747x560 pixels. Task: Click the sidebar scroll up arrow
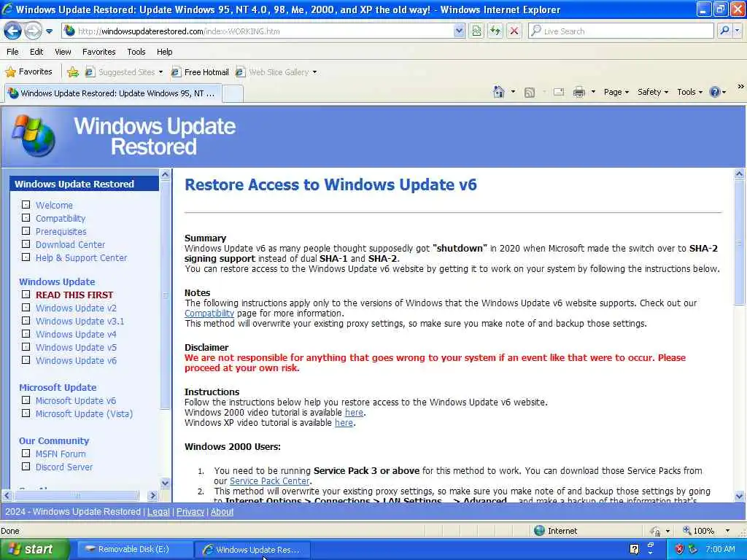coord(165,174)
